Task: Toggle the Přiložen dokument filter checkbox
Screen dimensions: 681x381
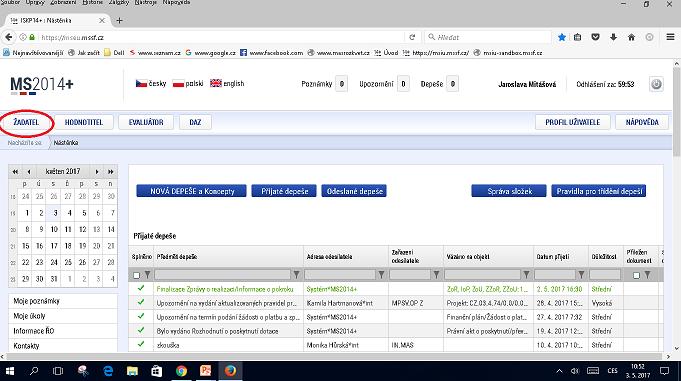Action: point(636,275)
